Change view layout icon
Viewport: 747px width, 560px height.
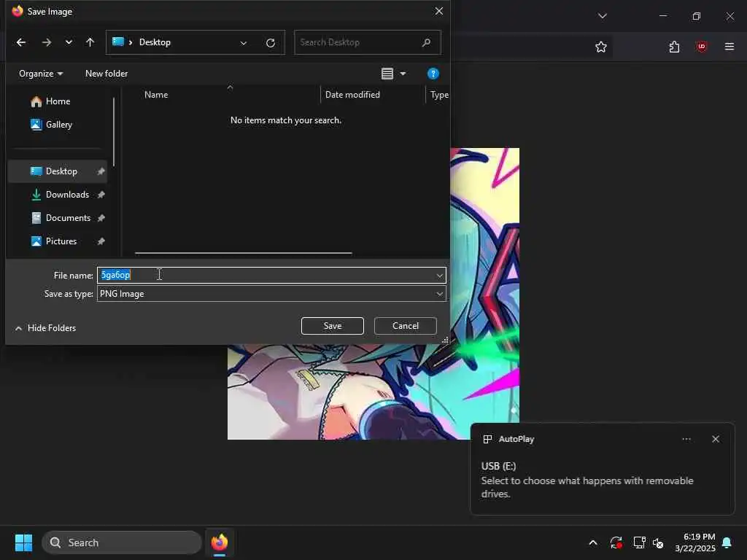point(387,74)
